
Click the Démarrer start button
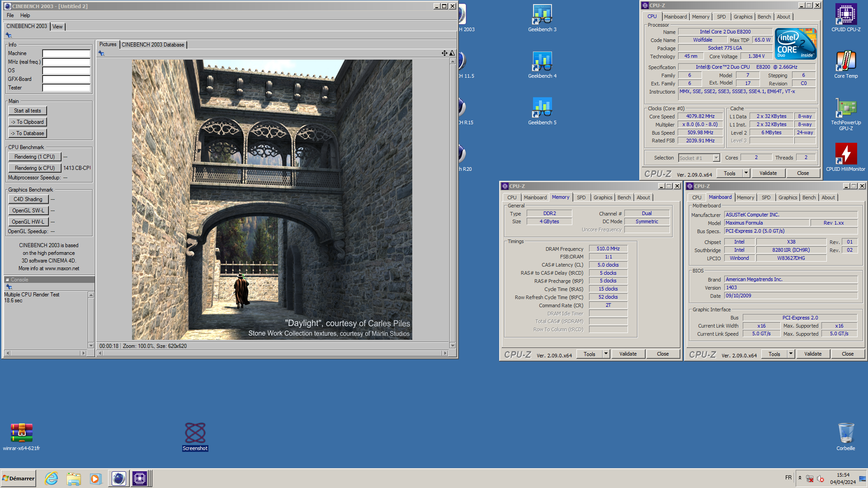(x=19, y=478)
